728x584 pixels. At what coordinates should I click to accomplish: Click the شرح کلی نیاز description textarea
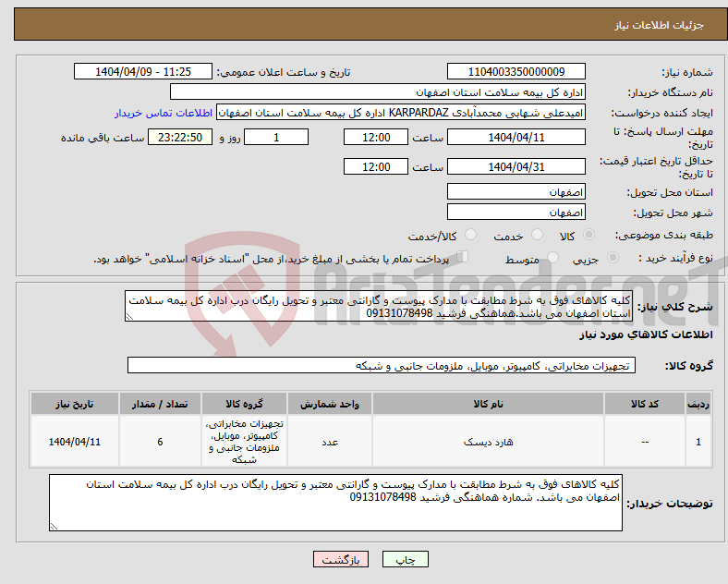(x=379, y=307)
